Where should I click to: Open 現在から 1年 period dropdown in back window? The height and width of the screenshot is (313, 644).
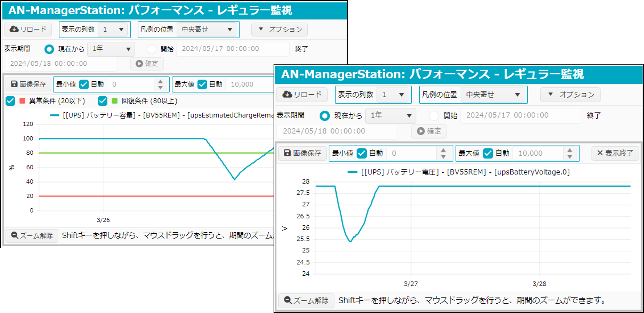111,49
